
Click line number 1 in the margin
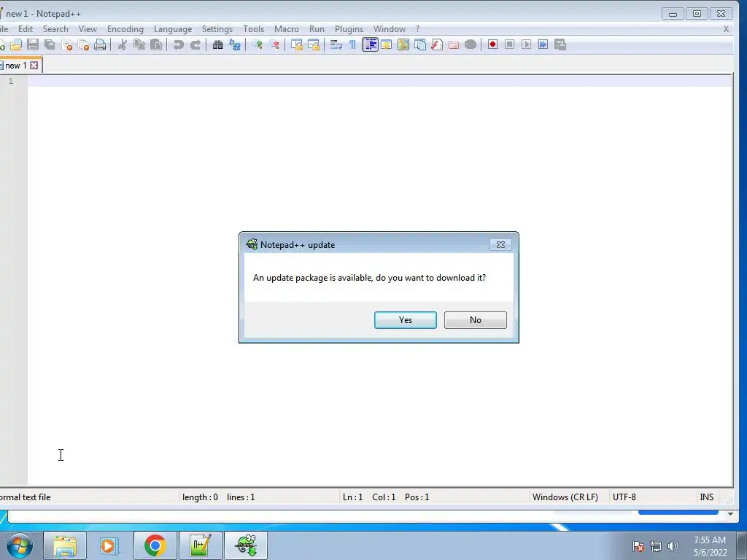[x=11, y=81]
